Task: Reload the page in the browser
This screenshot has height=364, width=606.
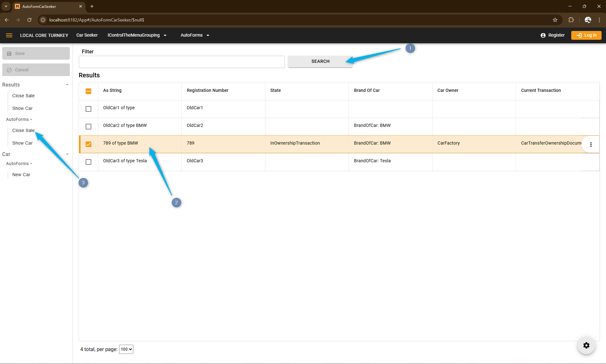Action: tap(29, 20)
